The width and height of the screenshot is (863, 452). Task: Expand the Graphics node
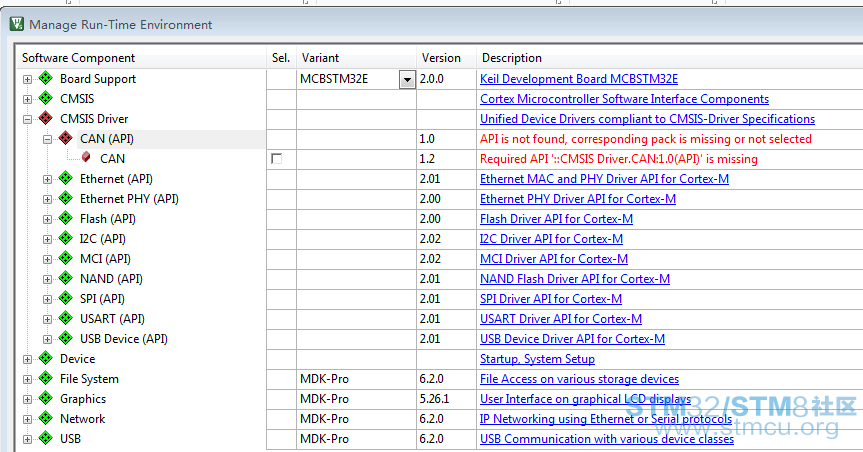point(27,399)
